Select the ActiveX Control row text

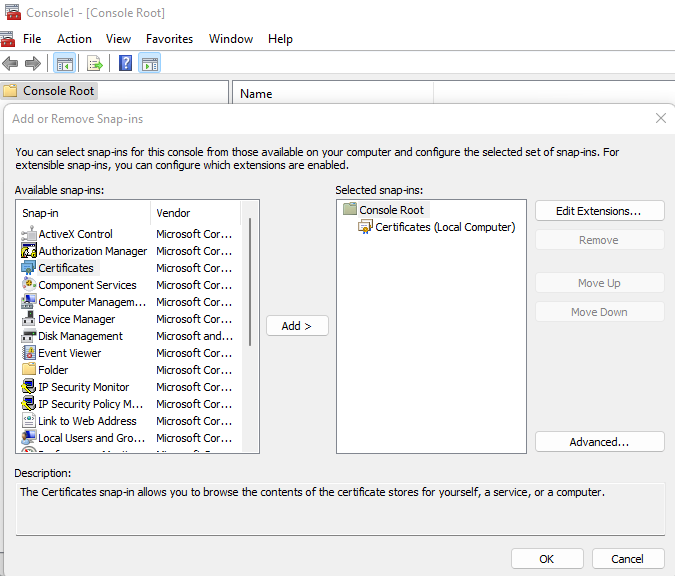point(75,234)
